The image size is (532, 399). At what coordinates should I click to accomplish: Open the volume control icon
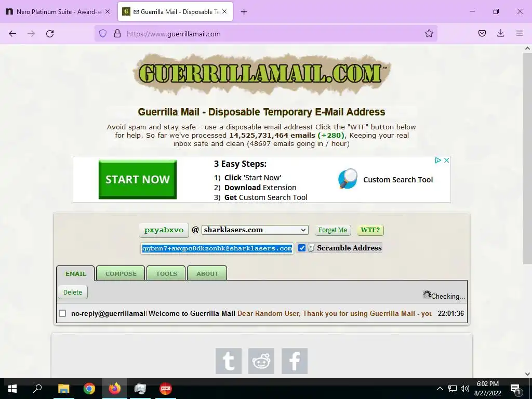(x=465, y=389)
